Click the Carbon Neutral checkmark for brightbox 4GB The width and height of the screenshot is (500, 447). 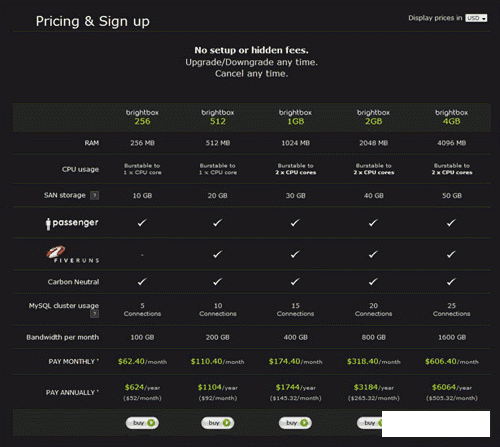coord(451,282)
